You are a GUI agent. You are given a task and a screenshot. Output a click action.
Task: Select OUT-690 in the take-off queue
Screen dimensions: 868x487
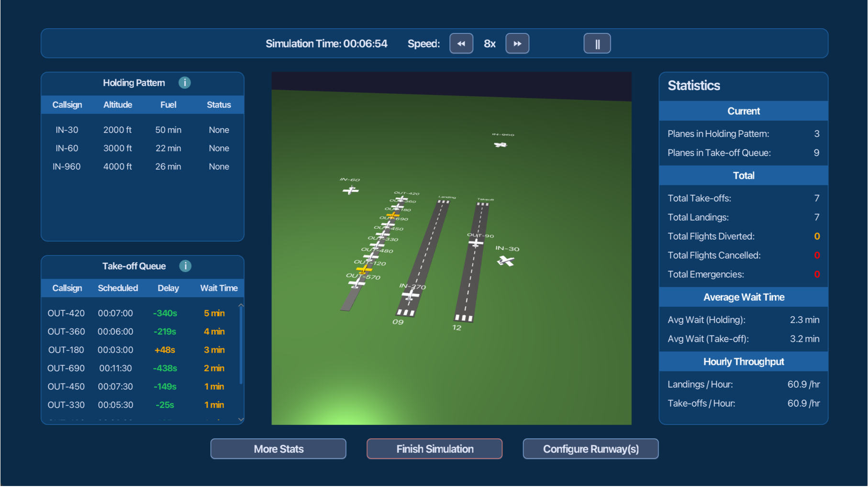coord(140,368)
